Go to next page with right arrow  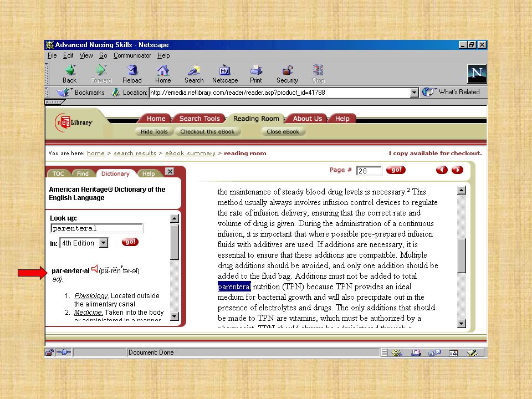[457, 170]
